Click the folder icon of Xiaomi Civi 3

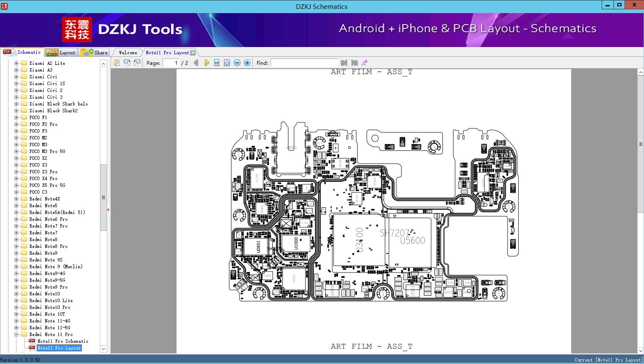pos(24,97)
